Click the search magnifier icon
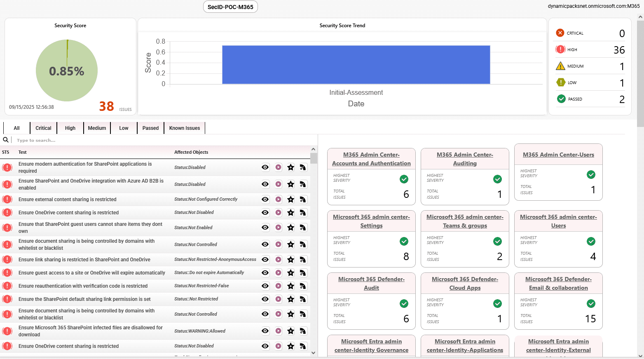Viewport: 644px width, 359px height. click(6, 140)
